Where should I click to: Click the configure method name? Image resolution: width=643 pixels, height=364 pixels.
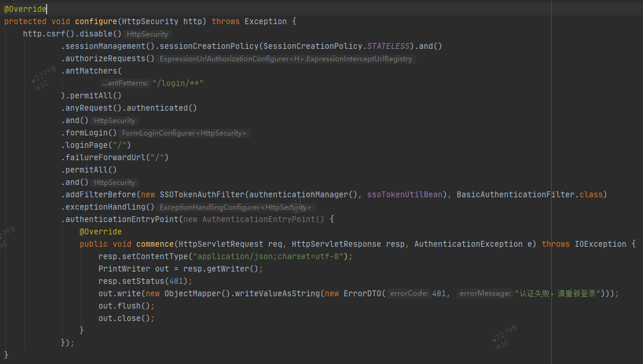click(96, 21)
